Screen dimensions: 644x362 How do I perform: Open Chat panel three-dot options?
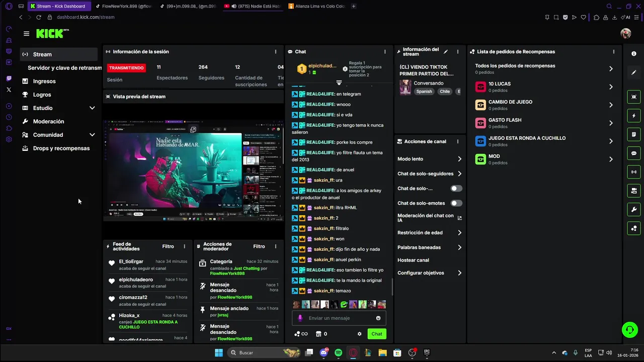[385, 52]
